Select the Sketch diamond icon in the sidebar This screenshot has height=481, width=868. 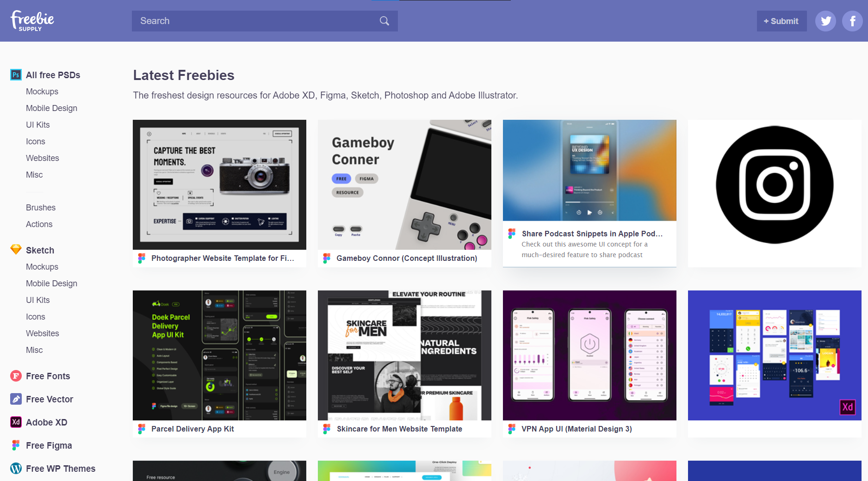[16, 249]
